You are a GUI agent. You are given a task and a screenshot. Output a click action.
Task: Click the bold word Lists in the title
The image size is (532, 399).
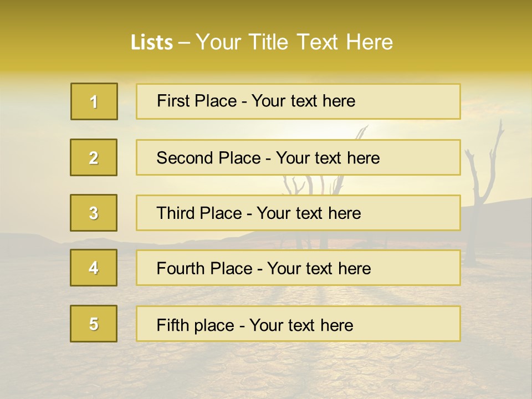pyautogui.click(x=151, y=43)
